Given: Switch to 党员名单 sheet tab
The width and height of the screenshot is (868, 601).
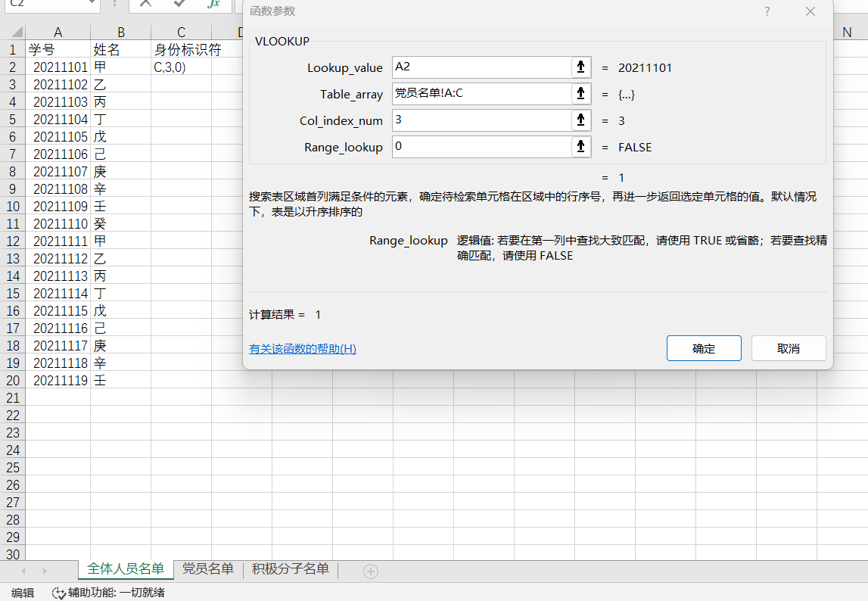Looking at the screenshot, I should tap(208, 569).
